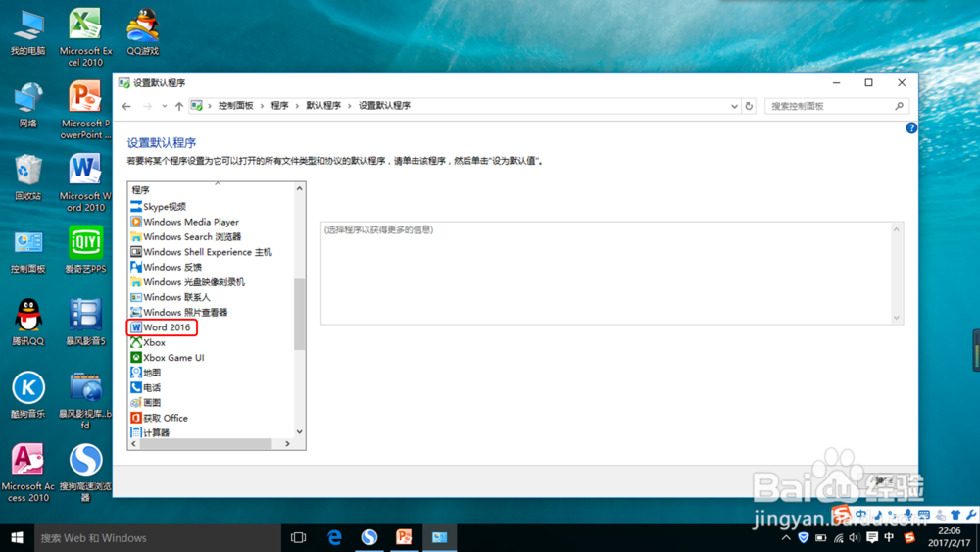Open Microsoft Excel 2010 desktop shortcut

[85, 37]
